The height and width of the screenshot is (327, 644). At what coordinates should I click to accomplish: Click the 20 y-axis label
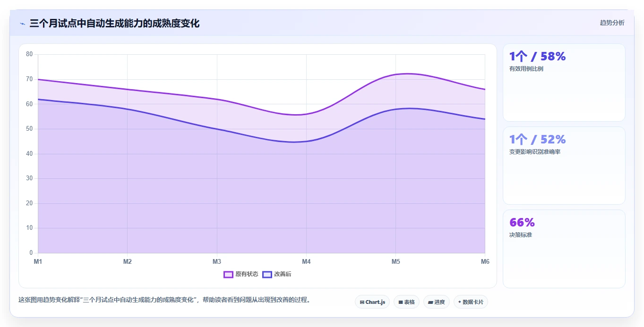pyautogui.click(x=29, y=203)
